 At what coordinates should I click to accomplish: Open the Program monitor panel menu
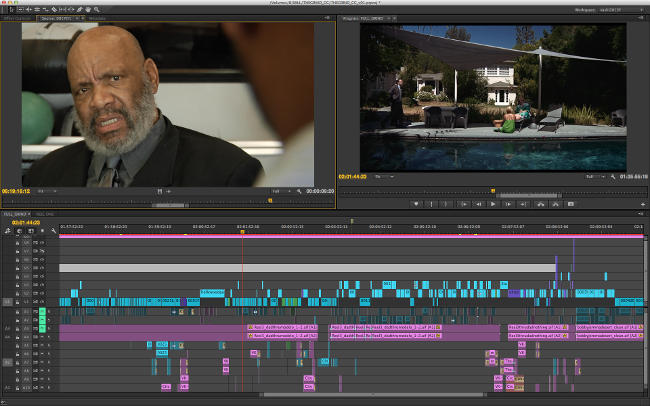642,18
